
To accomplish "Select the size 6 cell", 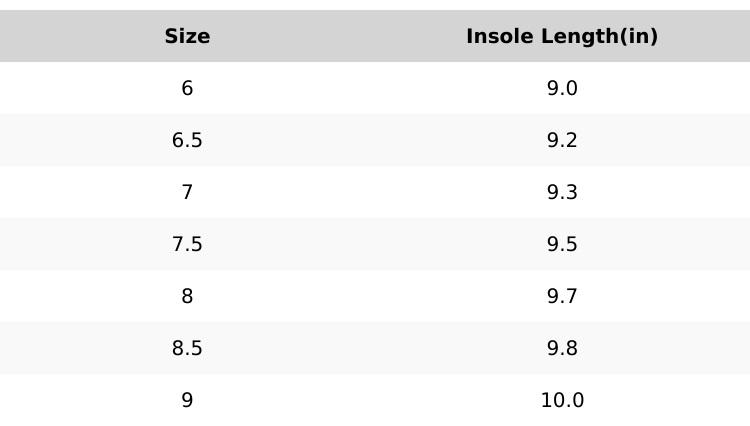I will coord(187,89).
